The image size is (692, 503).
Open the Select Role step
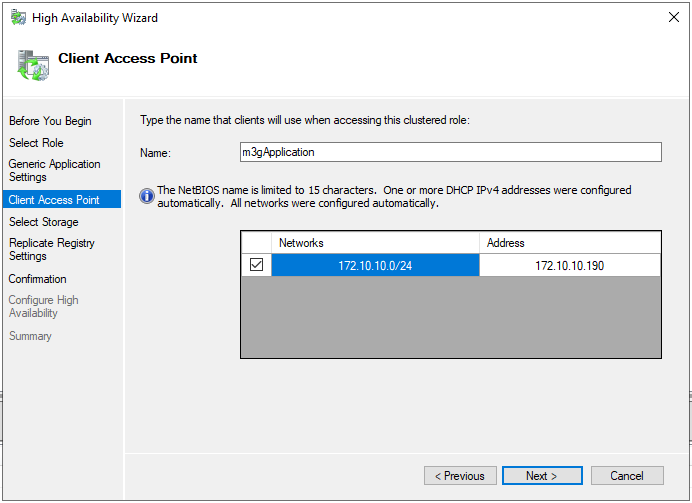pos(36,143)
